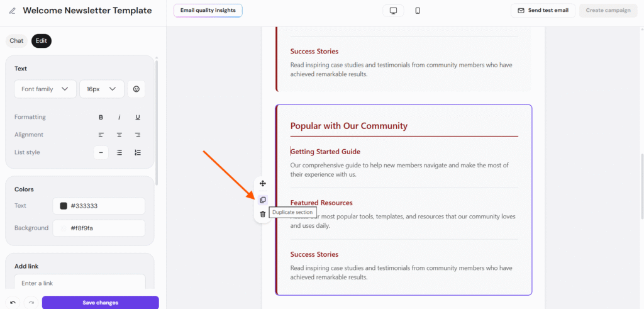The image size is (644, 309).
Task: Open the emoji picker icon
Action: pyautogui.click(x=136, y=89)
